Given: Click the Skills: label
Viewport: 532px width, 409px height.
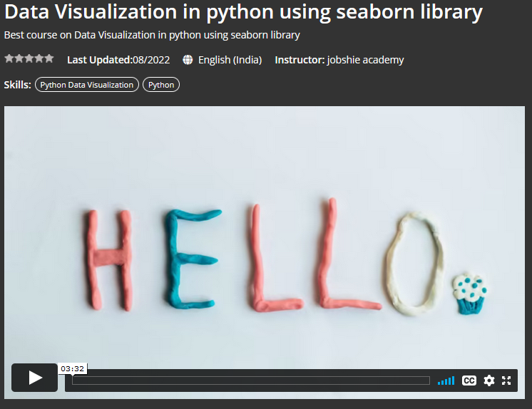Looking at the screenshot, I should 18,85.
